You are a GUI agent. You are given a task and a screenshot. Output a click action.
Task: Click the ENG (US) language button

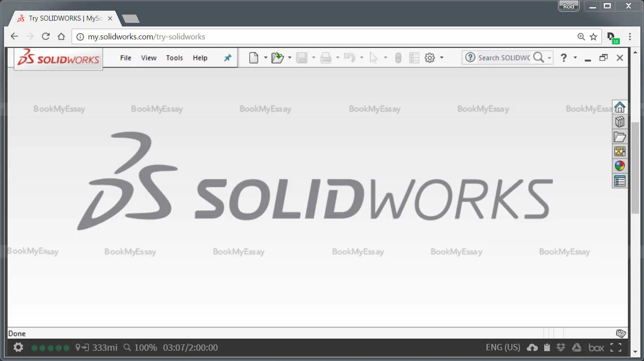(503, 347)
